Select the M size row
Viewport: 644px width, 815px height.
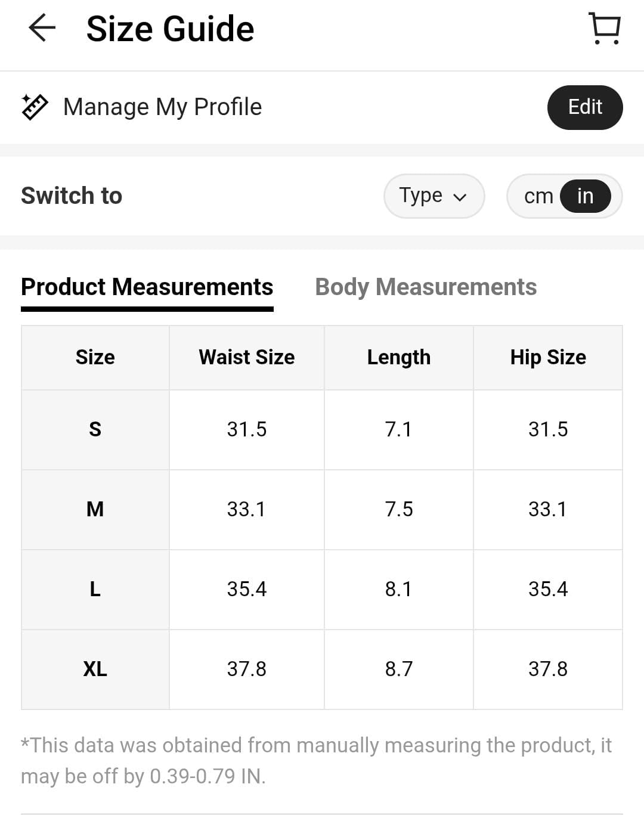[x=95, y=509]
